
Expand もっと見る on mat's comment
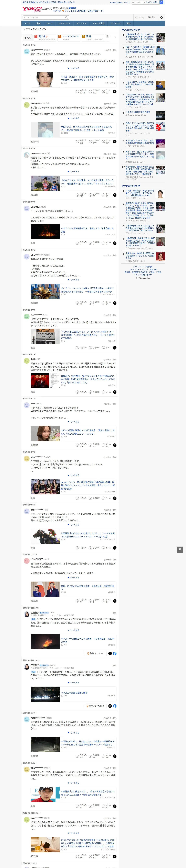pyautogui.click(x=73, y=172)
